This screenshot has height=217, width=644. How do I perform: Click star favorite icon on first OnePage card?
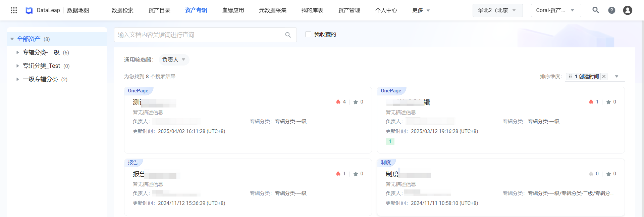[x=356, y=102]
